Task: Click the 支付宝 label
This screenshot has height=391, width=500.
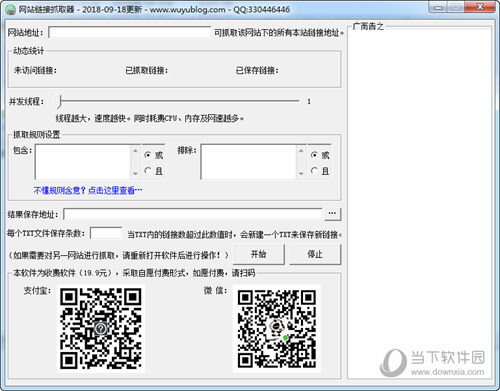Action: tap(37, 291)
